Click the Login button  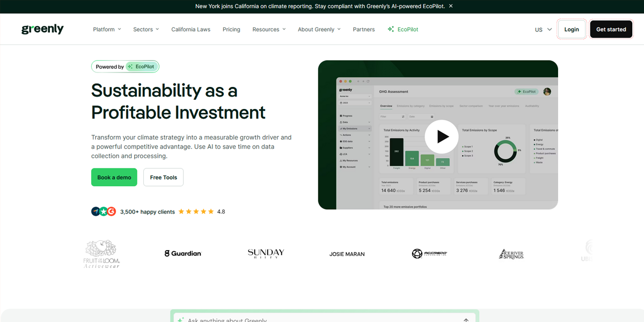pyautogui.click(x=572, y=30)
